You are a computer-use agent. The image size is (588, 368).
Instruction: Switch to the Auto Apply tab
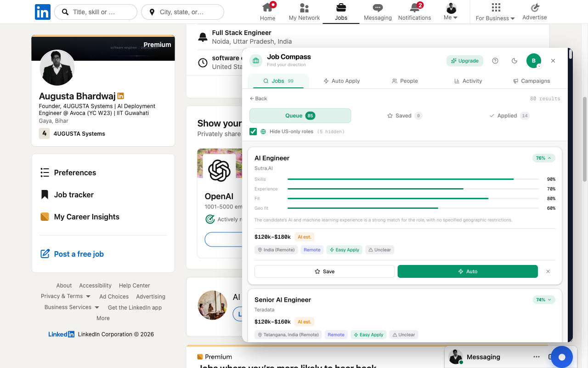tap(341, 81)
